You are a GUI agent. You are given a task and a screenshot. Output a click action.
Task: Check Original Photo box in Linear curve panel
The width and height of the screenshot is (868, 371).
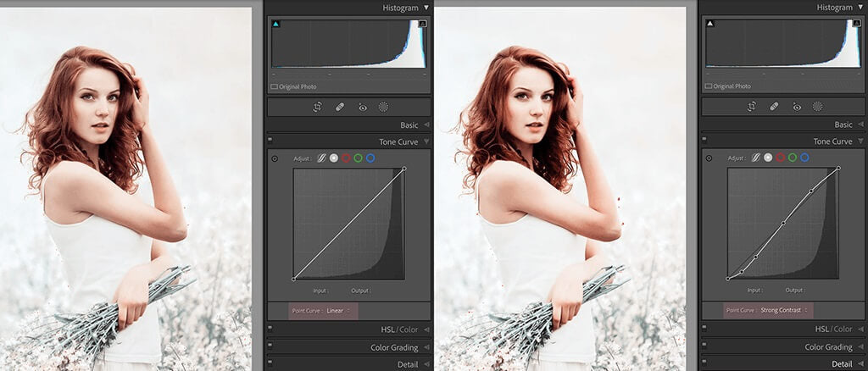[x=274, y=86]
